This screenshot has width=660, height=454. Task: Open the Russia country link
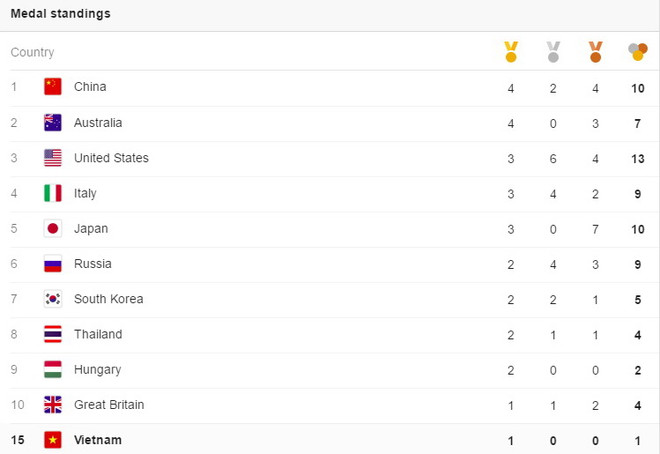pos(93,264)
